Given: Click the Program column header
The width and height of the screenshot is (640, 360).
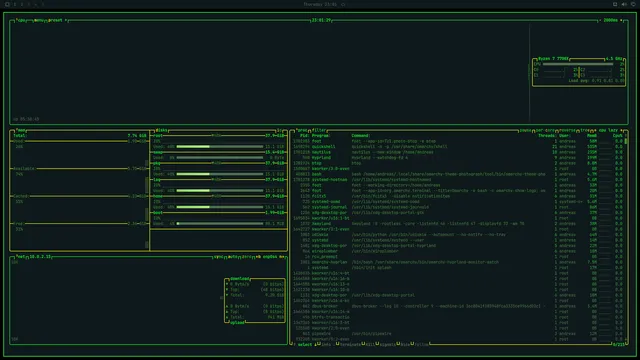Looking at the screenshot, I should [x=321, y=136].
